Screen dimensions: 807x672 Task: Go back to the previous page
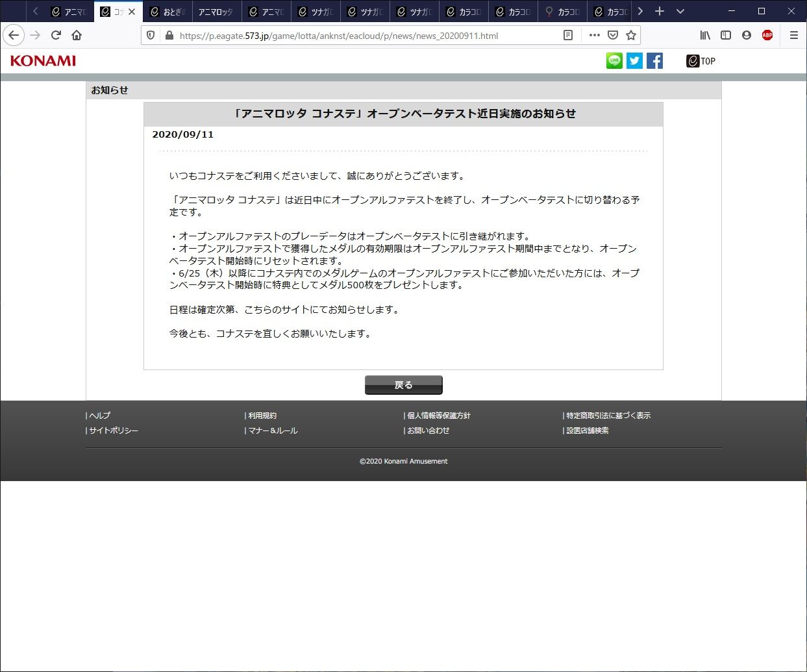[x=14, y=35]
